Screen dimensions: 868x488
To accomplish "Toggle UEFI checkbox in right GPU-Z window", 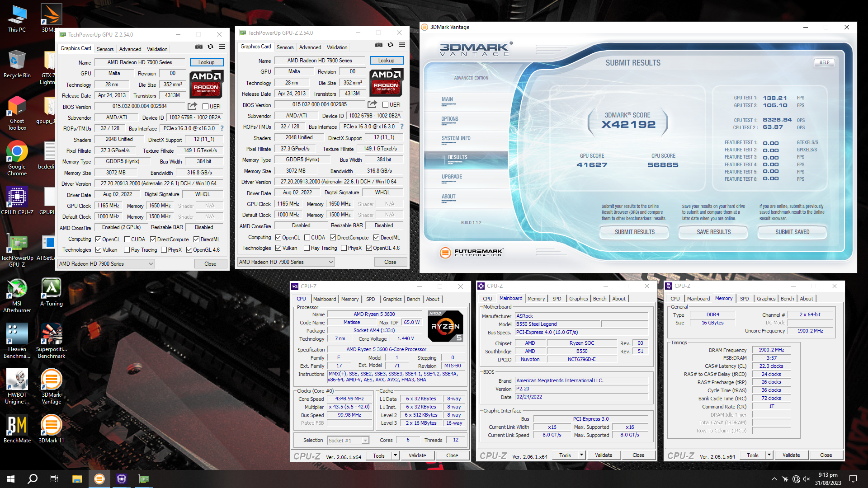I will 385,105.
